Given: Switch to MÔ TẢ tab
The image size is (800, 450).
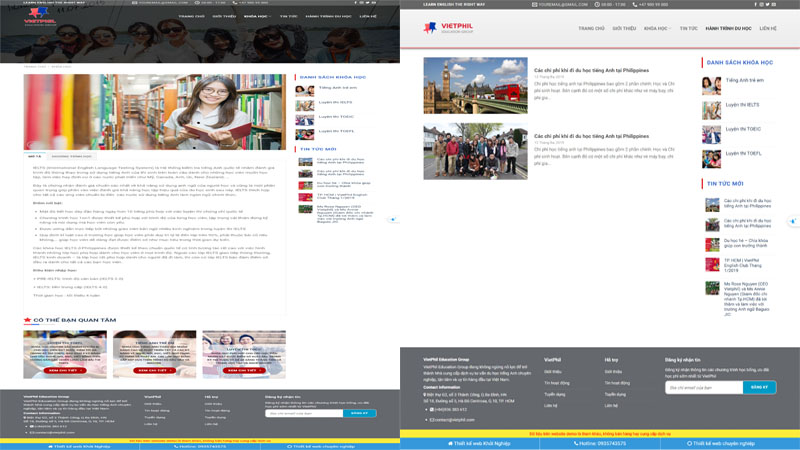Looking at the screenshot, I should pyautogui.click(x=34, y=156).
